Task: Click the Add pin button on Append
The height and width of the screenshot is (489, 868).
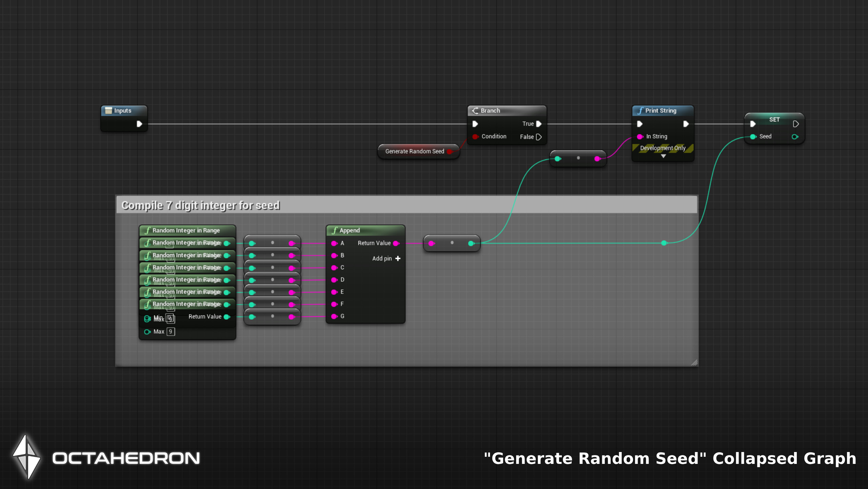Action: (386, 258)
